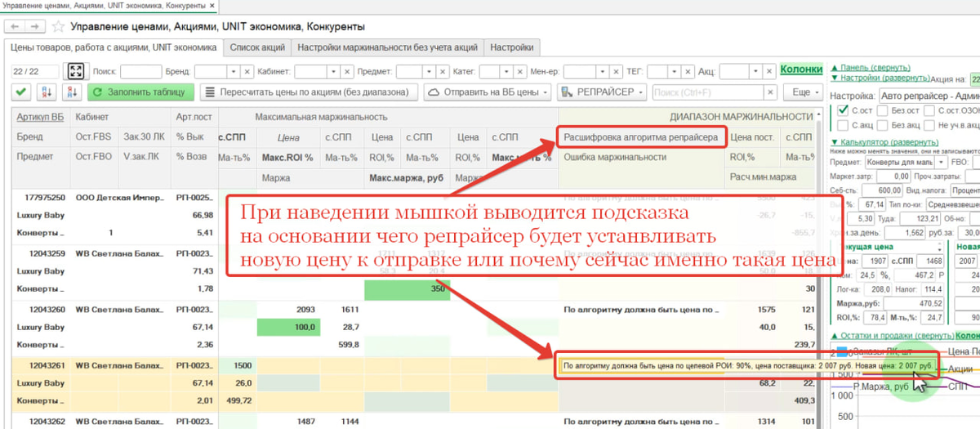
Task: Clear the Предмет filter with X
Action: click(x=441, y=72)
